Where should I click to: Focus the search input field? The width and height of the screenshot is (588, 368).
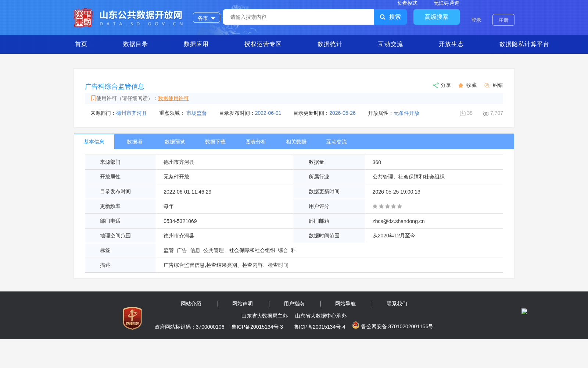point(298,17)
